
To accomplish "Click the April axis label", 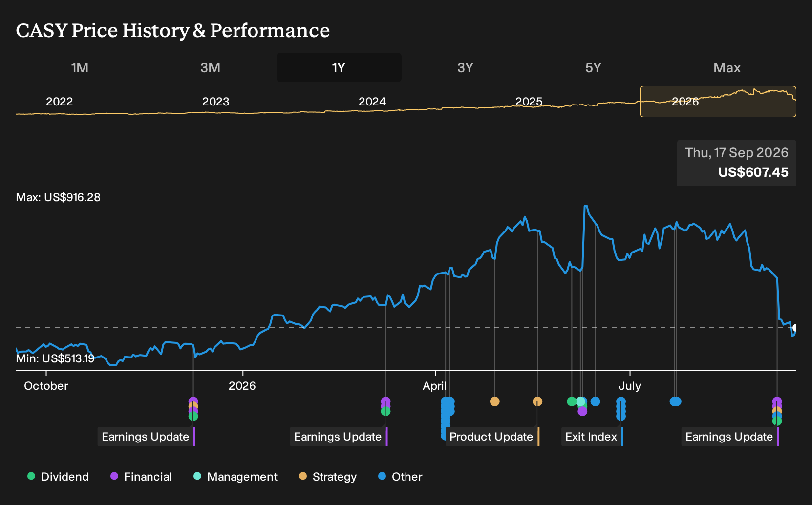I will [x=434, y=386].
